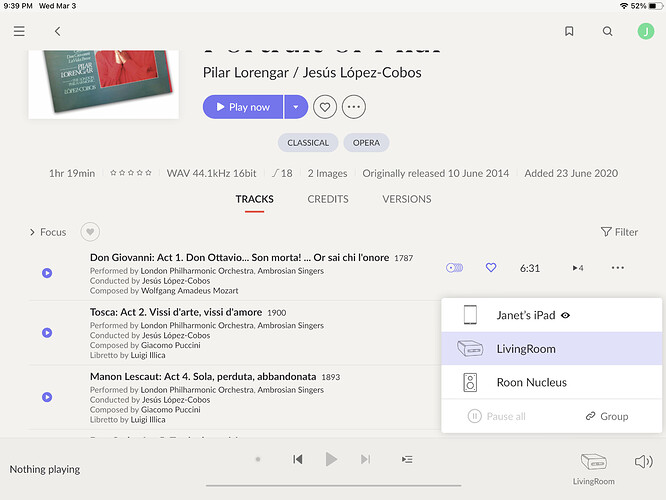The height and width of the screenshot is (500, 666).
Task: Open the Play now dropdown arrow
Action: (296, 107)
